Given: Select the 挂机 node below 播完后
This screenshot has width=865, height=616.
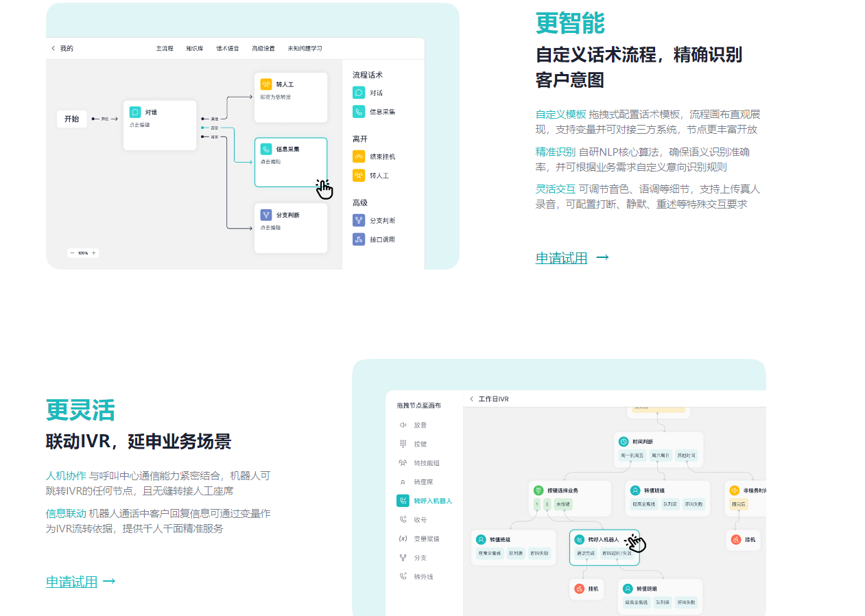Looking at the screenshot, I should [744, 540].
